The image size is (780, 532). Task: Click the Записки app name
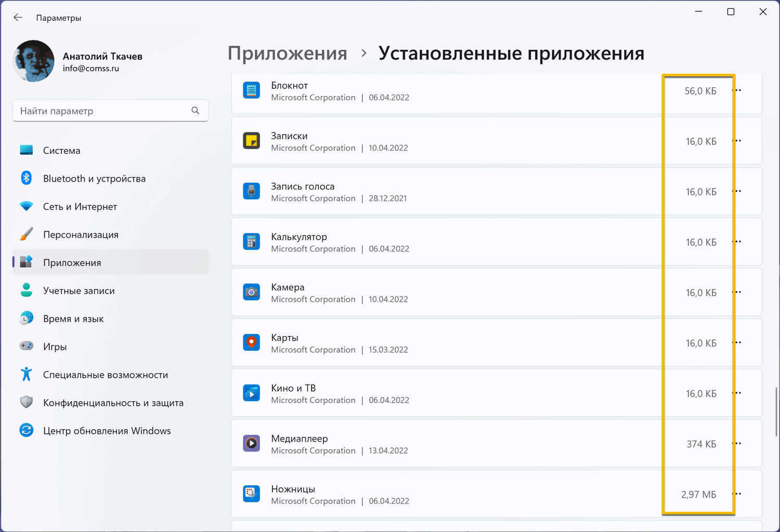point(289,136)
